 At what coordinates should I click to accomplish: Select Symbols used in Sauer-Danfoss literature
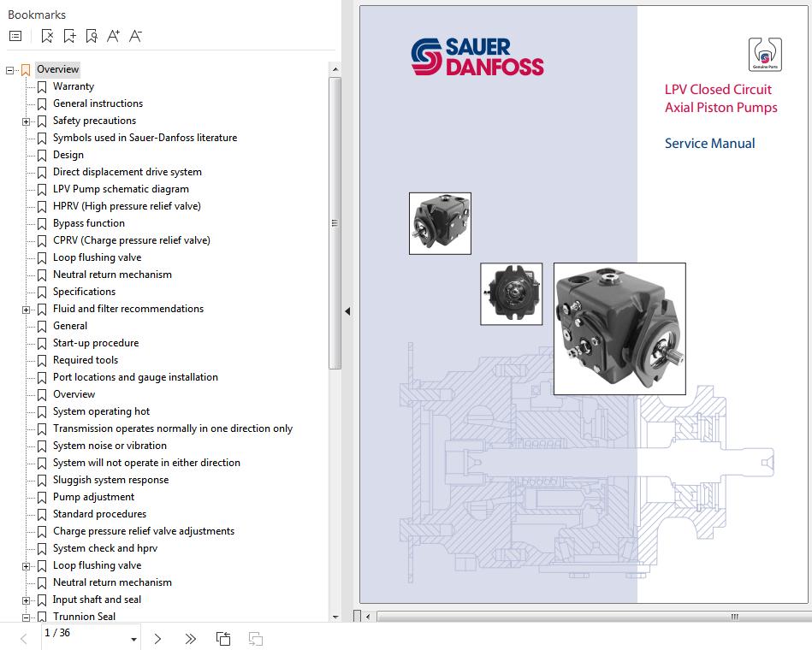145,138
